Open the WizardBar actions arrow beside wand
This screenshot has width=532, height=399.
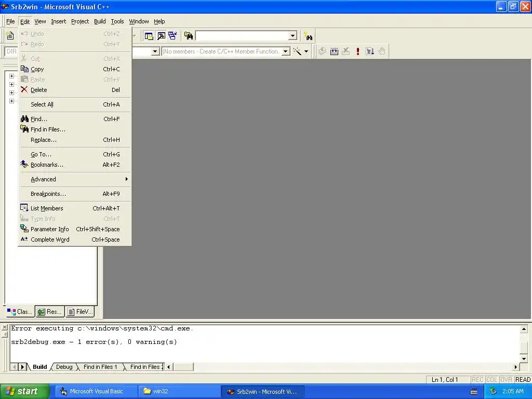pos(306,51)
